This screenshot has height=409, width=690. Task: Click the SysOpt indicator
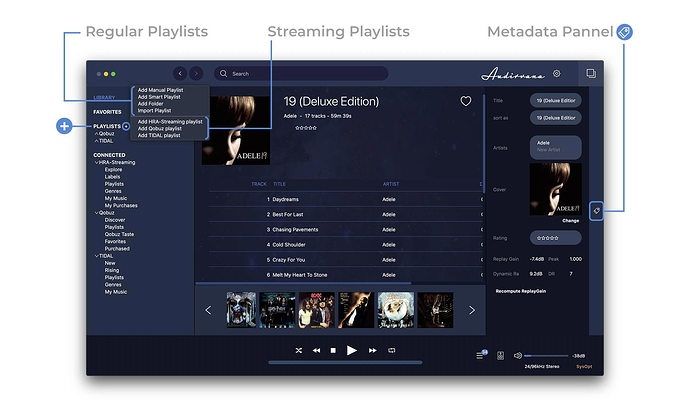click(584, 366)
